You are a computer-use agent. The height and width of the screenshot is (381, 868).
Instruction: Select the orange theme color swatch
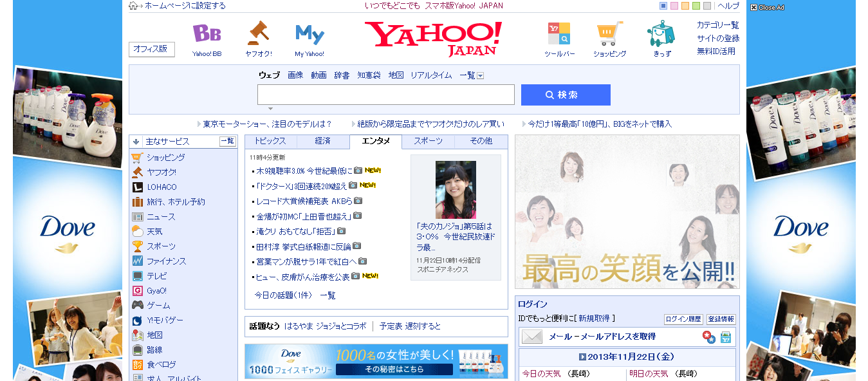[685, 6]
